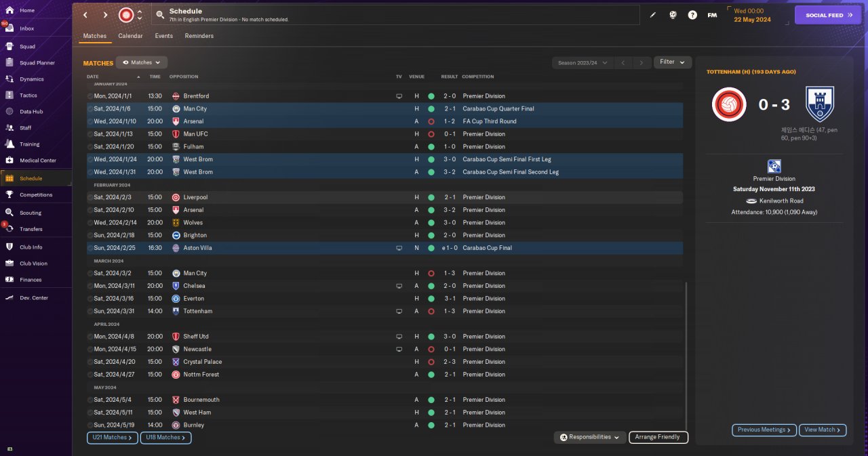Go back with left navigation arrow
Viewport: 868px width, 456px height.
pos(85,15)
